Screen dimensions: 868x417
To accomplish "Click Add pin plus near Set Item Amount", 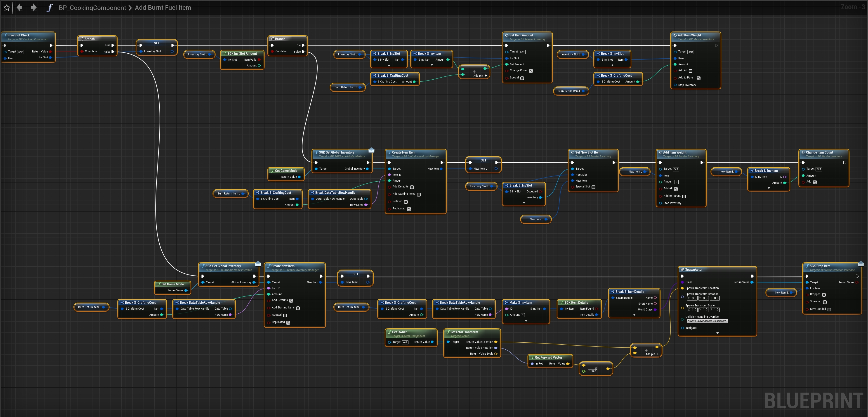I will pos(486,76).
